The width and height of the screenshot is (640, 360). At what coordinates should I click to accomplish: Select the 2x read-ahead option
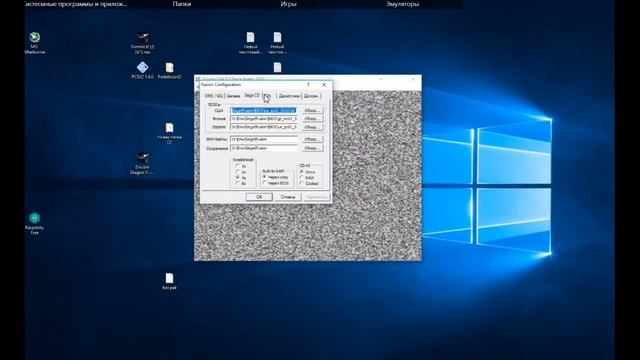coord(238,172)
